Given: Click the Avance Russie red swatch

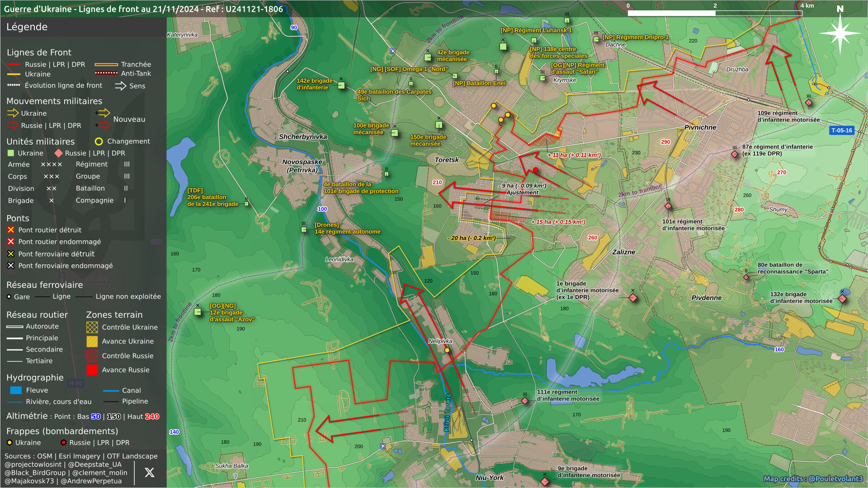Looking at the screenshot, I should click(92, 370).
